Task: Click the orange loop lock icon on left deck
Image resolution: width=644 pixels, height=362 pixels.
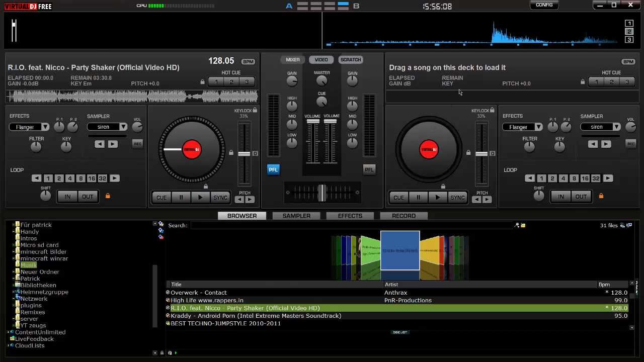Action: 108,196
